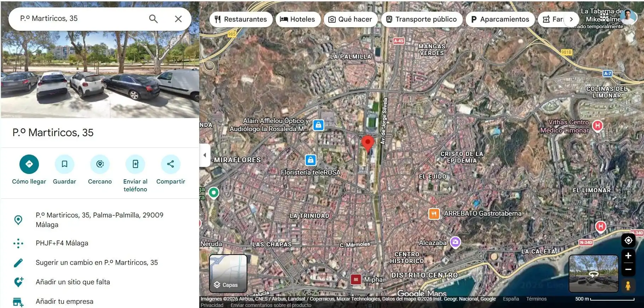Click the add business storefront icon

coord(18,302)
